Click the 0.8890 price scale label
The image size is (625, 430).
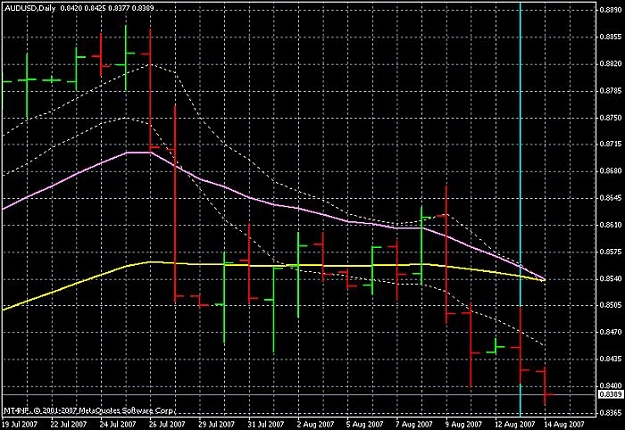pos(611,10)
